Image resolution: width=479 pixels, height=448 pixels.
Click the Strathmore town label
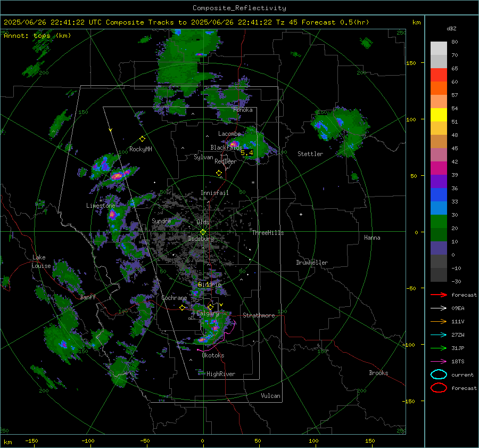(x=259, y=315)
